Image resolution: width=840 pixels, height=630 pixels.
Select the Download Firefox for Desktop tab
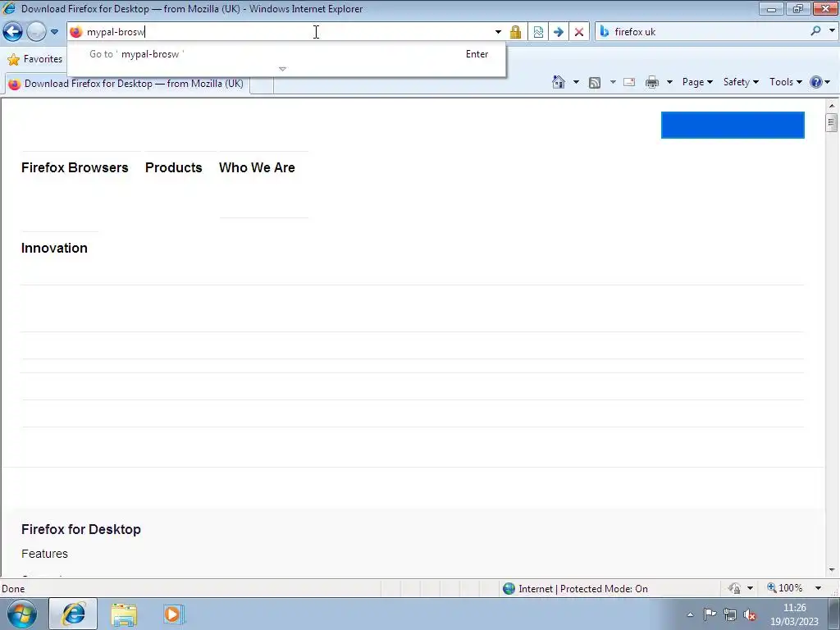click(x=127, y=84)
